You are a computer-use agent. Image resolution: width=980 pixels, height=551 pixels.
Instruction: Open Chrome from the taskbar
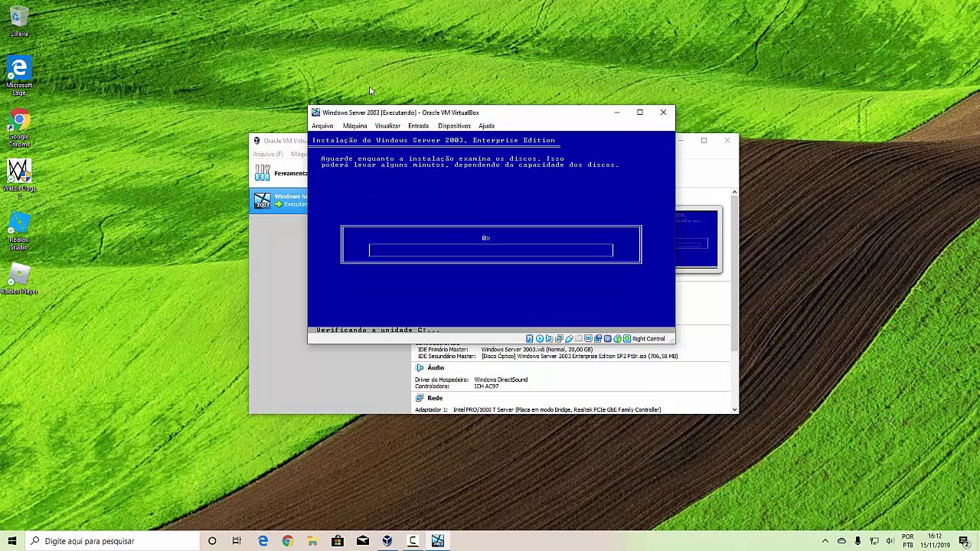coord(287,541)
